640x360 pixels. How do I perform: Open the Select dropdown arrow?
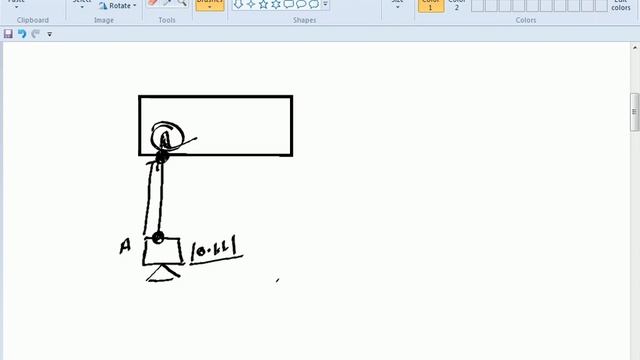coord(82,7)
